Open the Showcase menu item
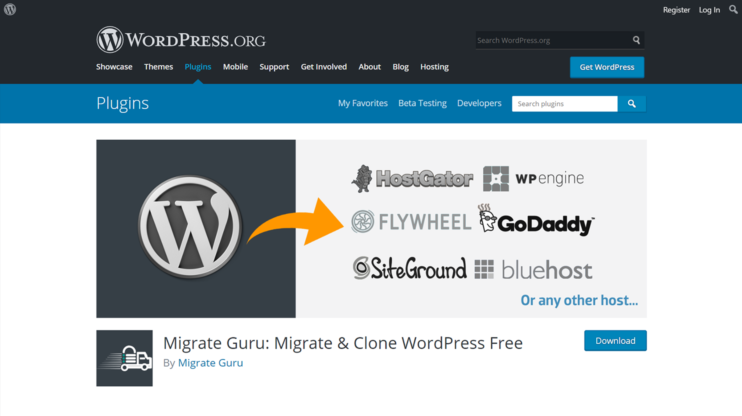Viewport: 742px width, 416px height. [114, 67]
